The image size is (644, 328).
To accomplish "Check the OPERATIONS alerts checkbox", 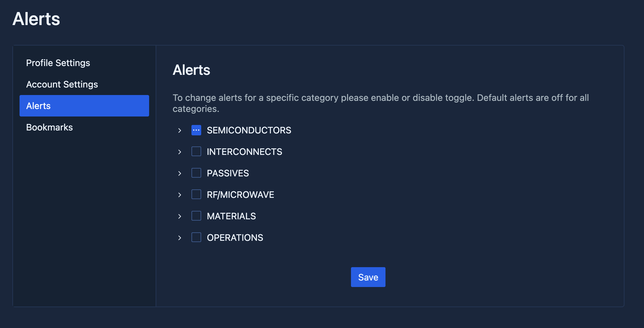I will [196, 237].
